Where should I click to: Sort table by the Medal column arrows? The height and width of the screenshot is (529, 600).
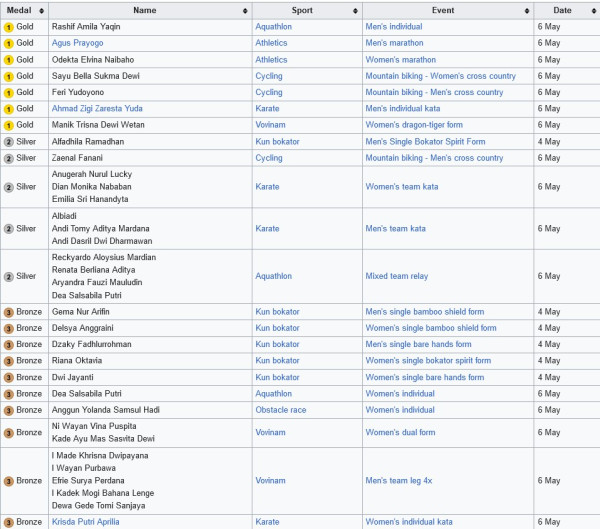[x=41, y=11]
